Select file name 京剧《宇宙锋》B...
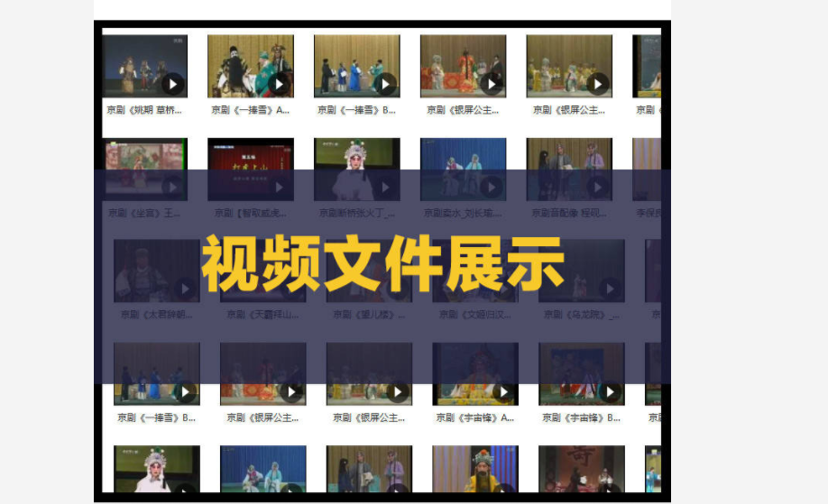Viewport: 828px width, 504px height. point(582,417)
